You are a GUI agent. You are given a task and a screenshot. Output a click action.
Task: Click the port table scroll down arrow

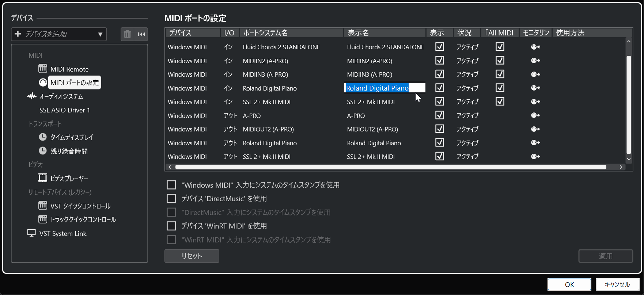[x=629, y=159]
